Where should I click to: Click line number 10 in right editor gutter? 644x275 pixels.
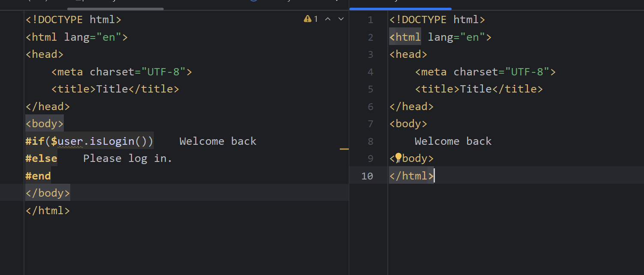(367, 176)
